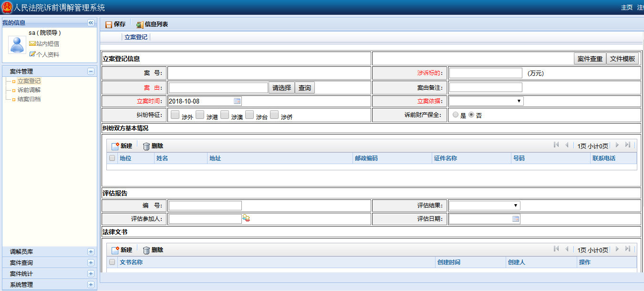This screenshot has height=291, width=644.
Task: Select 诉前调解 in the sidebar tree
Action: tap(29, 90)
